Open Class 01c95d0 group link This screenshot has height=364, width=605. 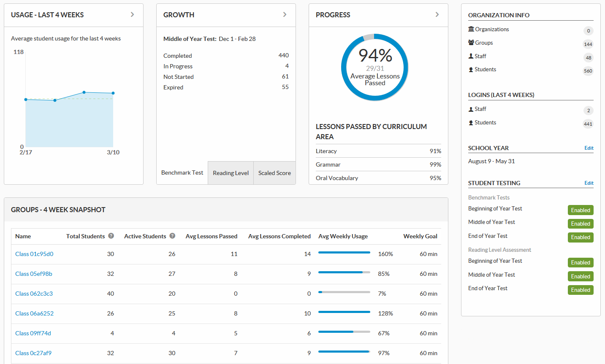click(x=34, y=254)
